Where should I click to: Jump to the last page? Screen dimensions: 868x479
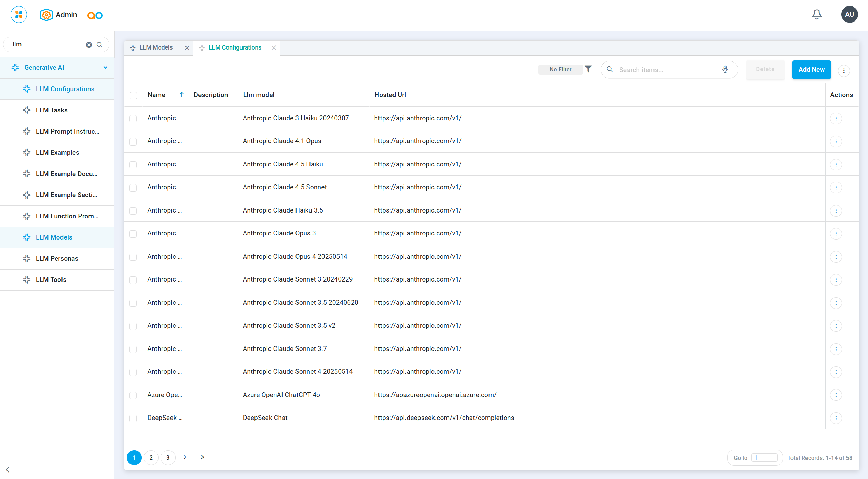[203, 457]
